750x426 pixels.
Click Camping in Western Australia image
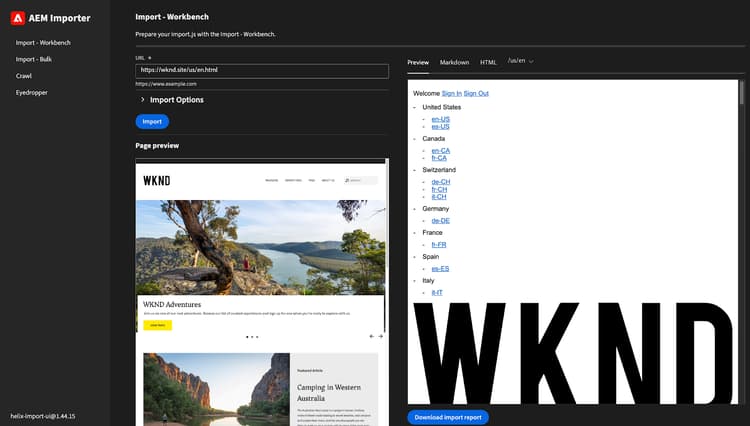[216, 390]
